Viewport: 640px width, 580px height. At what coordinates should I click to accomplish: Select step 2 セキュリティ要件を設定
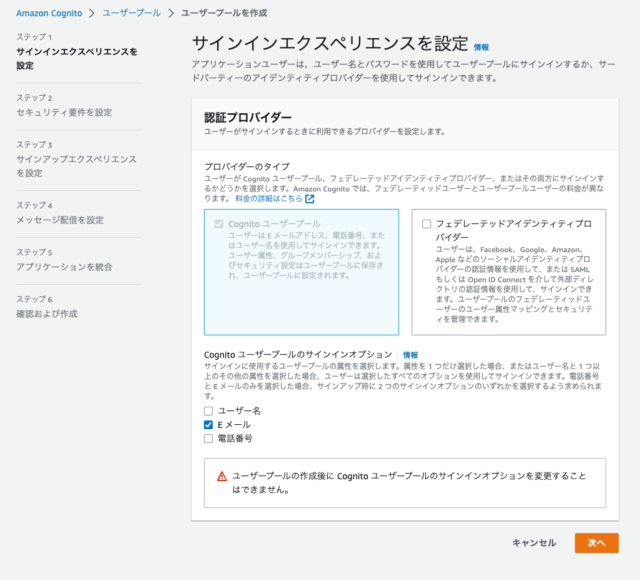64,112
